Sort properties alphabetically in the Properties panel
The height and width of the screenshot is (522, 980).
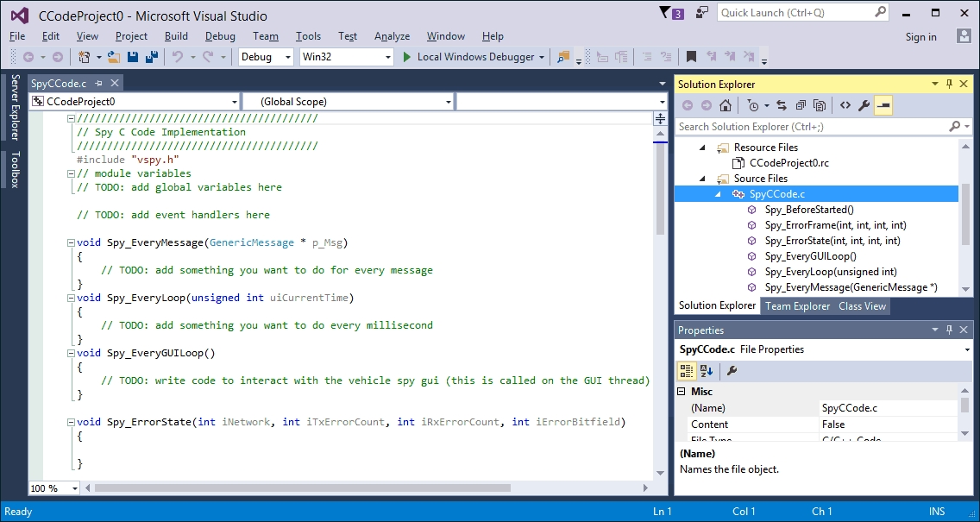click(x=707, y=371)
